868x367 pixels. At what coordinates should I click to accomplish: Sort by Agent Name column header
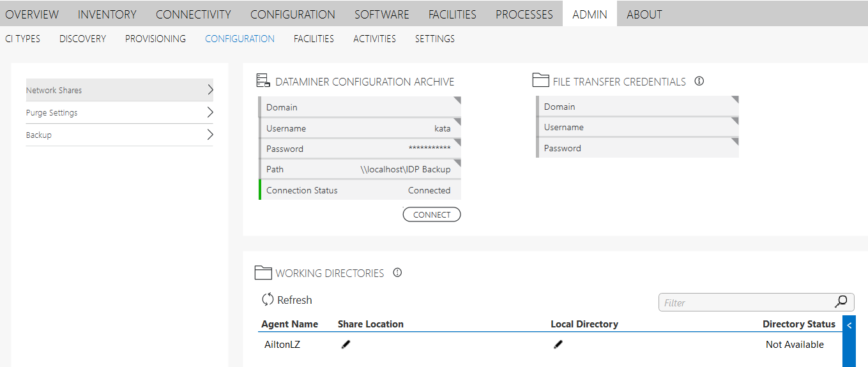tap(289, 324)
